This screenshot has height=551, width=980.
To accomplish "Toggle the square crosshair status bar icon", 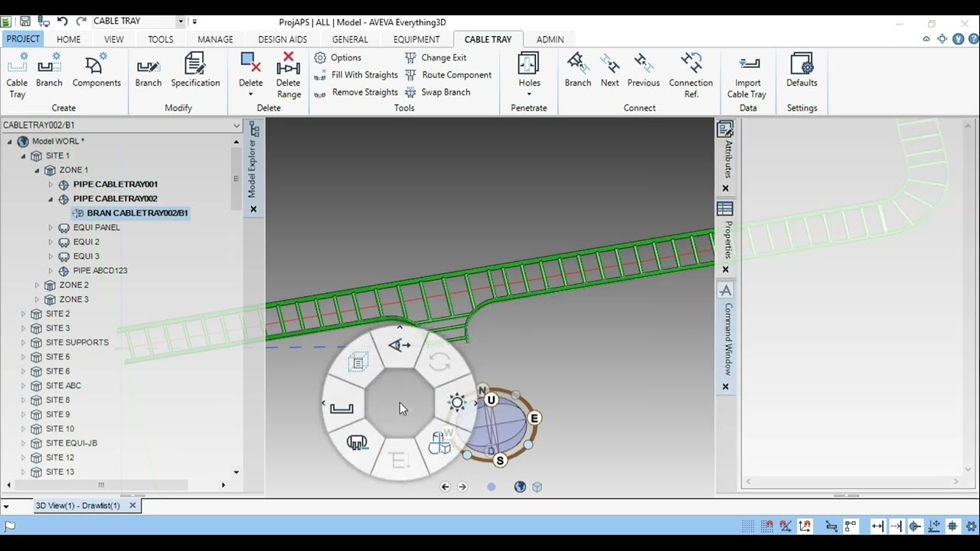I will coord(952,526).
